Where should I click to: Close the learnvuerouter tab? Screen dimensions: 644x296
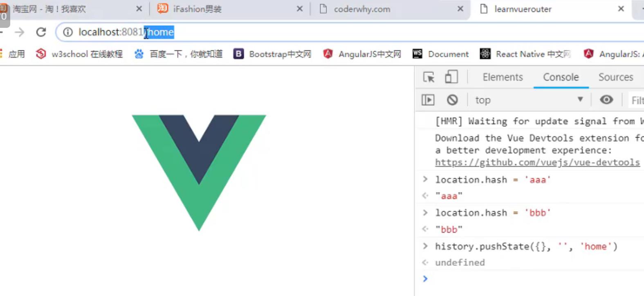(621, 9)
